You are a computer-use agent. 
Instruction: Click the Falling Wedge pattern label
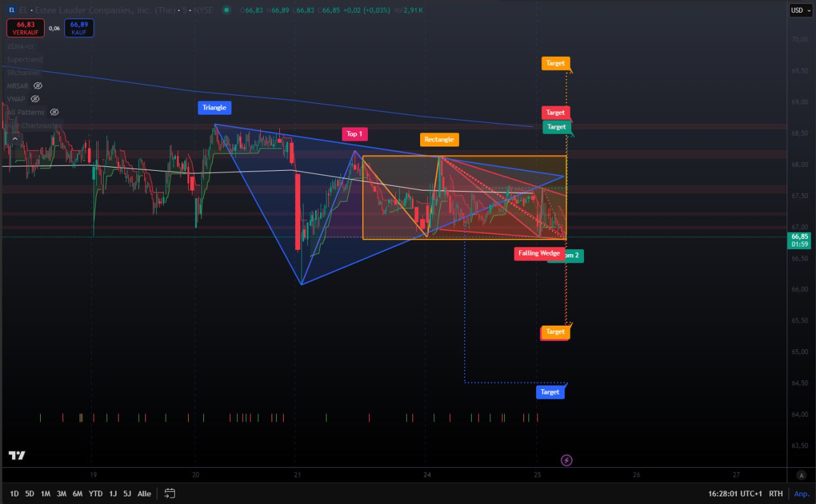point(539,254)
